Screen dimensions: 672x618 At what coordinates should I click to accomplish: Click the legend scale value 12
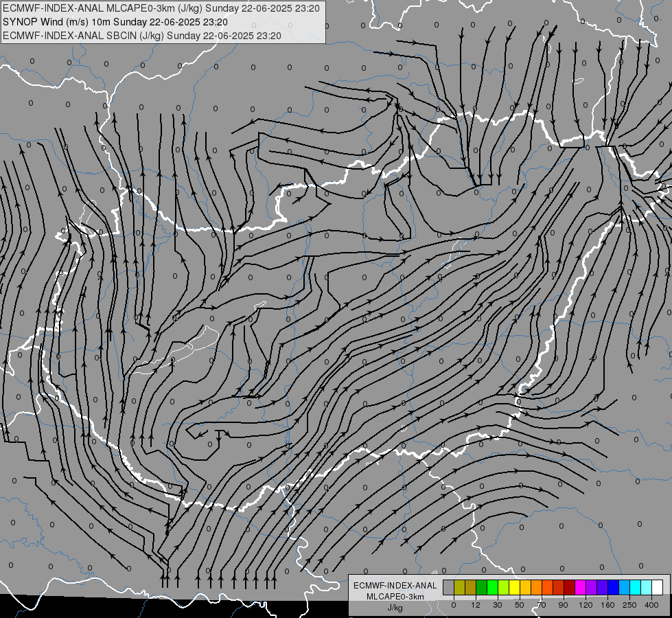click(476, 605)
